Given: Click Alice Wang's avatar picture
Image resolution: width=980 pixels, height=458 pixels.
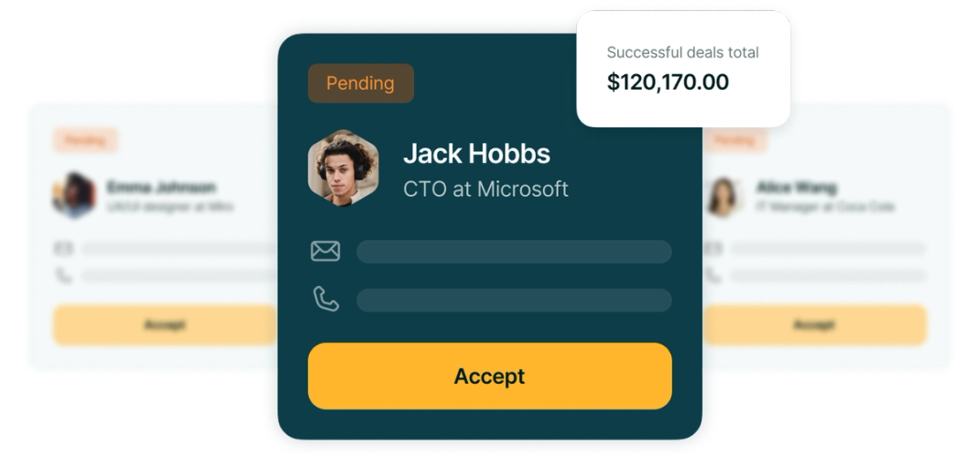Looking at the screenshot, I should (723, 196).
